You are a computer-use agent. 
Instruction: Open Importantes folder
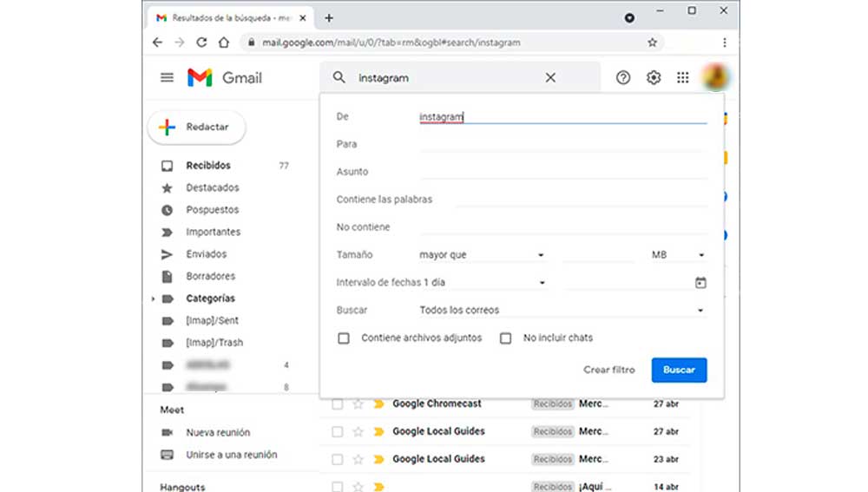214,232
